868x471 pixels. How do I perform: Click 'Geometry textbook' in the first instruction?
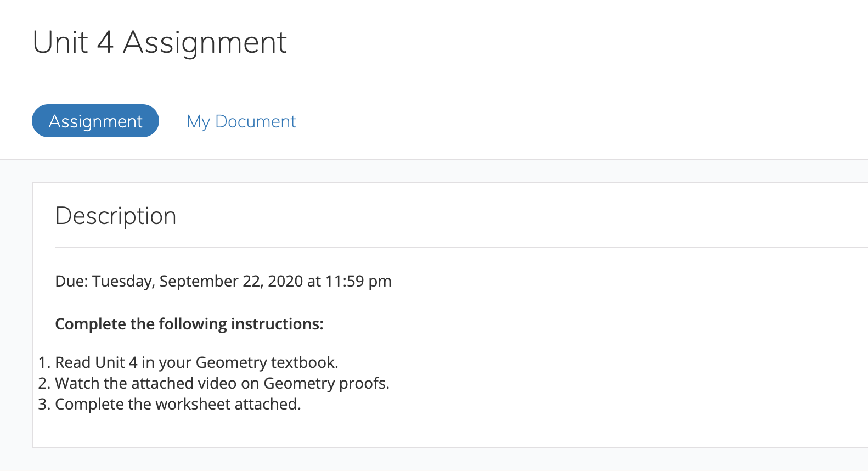tap(267, 362)
